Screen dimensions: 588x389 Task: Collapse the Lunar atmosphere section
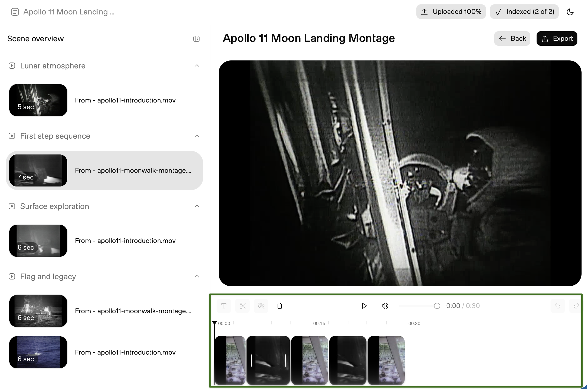point(197,66)
